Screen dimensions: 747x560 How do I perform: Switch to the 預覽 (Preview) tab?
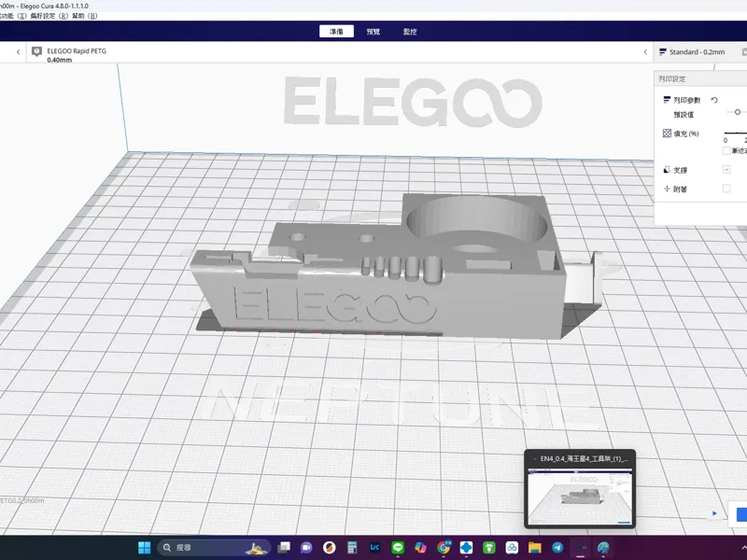pos(373,32)
